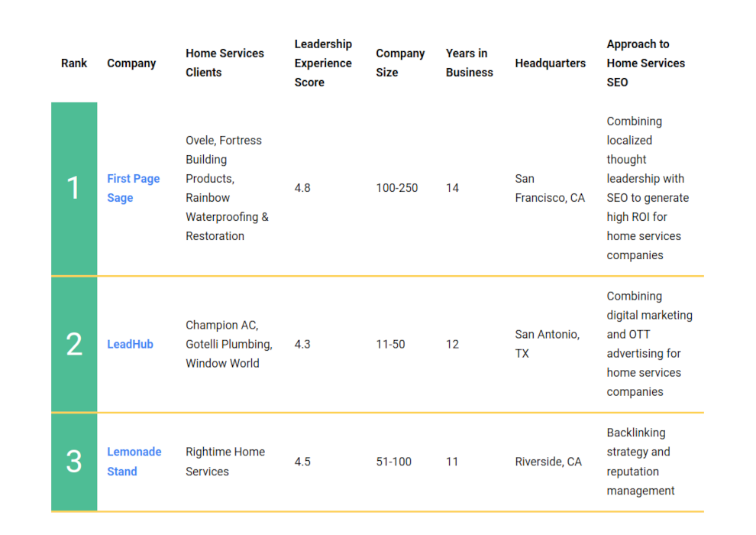Viewport: 756px width, 535px height.
Task: Click the Champion AC clients cell
Action: [229, 345]
